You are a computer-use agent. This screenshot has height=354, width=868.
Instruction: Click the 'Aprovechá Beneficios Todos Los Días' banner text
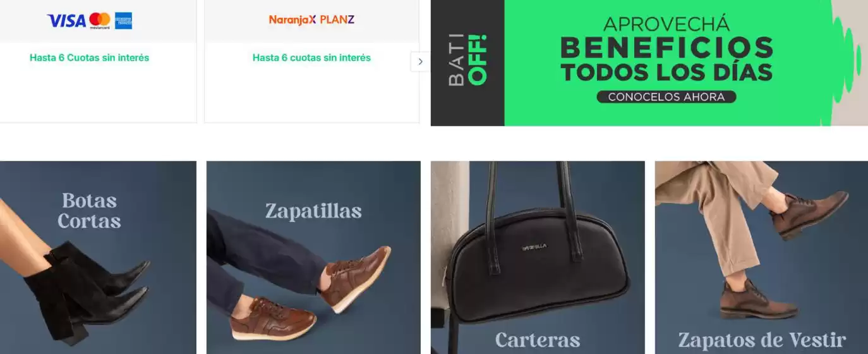pos(666,51)
